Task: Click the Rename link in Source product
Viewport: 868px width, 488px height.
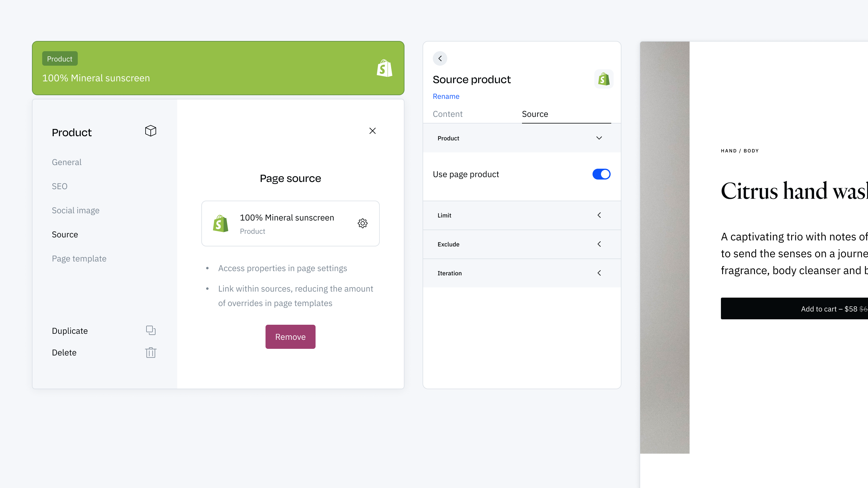Action: coord(446,96)
